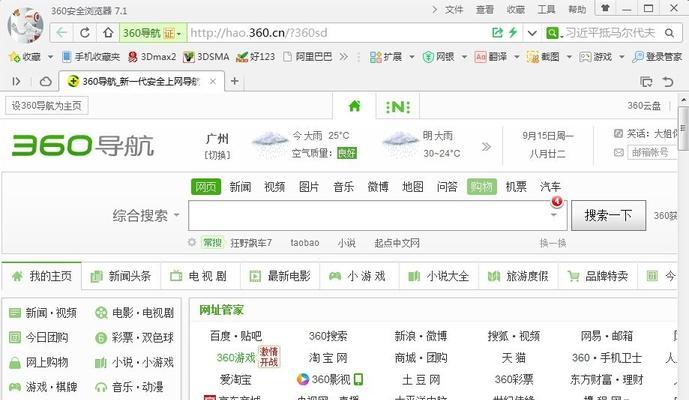This screenshot has width=689, height=400.
Task: Click the user avatar at top left
Action: [x=26, y=25]
